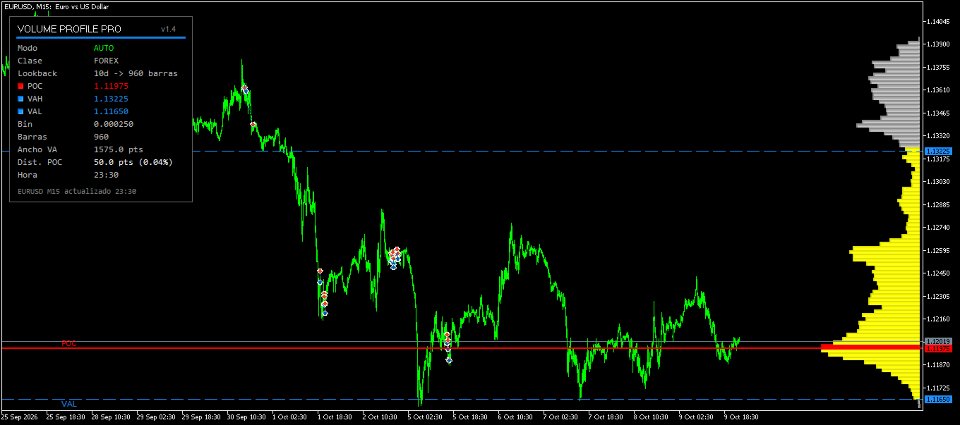This screenshot has width=960, height=425.
Task: Click the FOREX class value
Action: [x=106, y=61]
